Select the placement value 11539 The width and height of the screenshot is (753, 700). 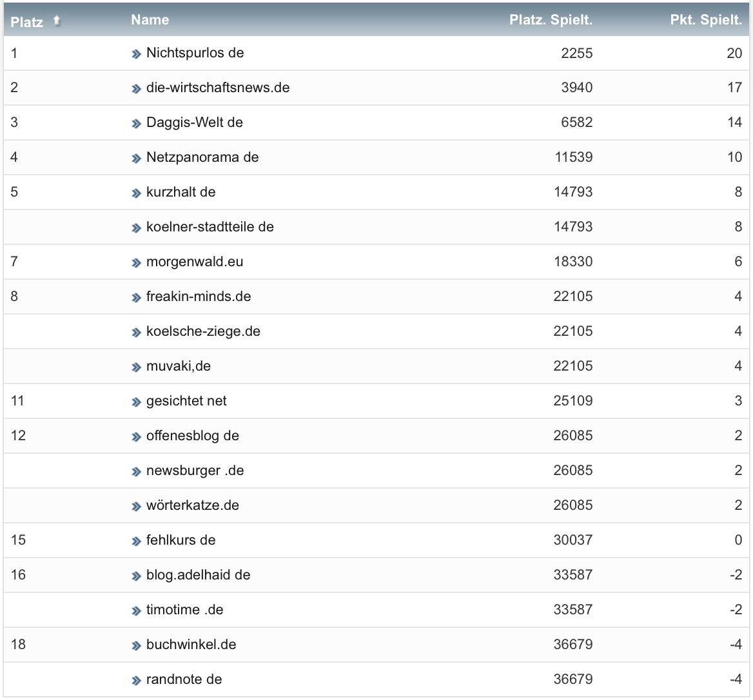[574, 157]
